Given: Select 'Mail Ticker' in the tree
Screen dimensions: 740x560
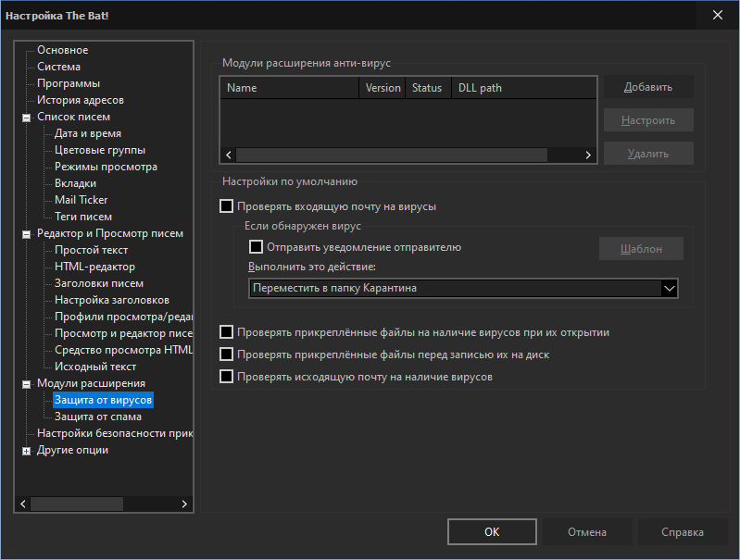Looking at the screenshot, I should click(x=82, y=200).
